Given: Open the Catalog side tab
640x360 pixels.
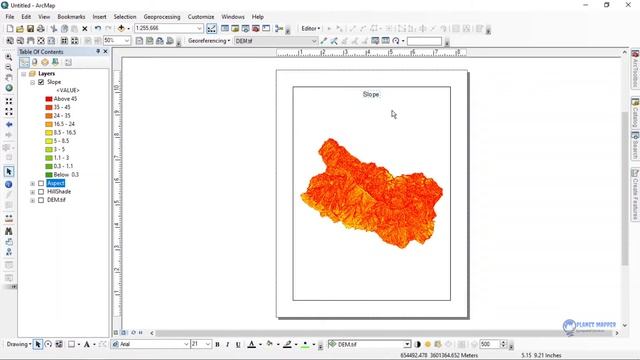Looking at the screenshot, I should [635, 112].
